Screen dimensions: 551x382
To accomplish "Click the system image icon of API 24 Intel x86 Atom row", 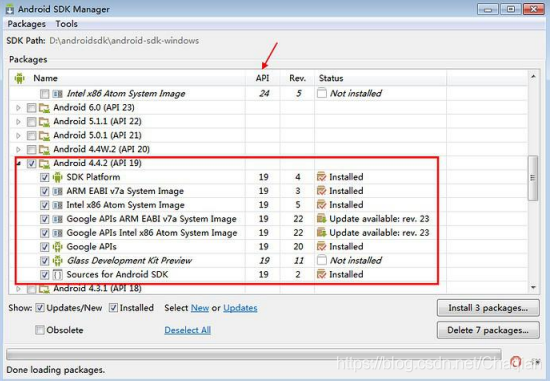I will pos(57,94).
